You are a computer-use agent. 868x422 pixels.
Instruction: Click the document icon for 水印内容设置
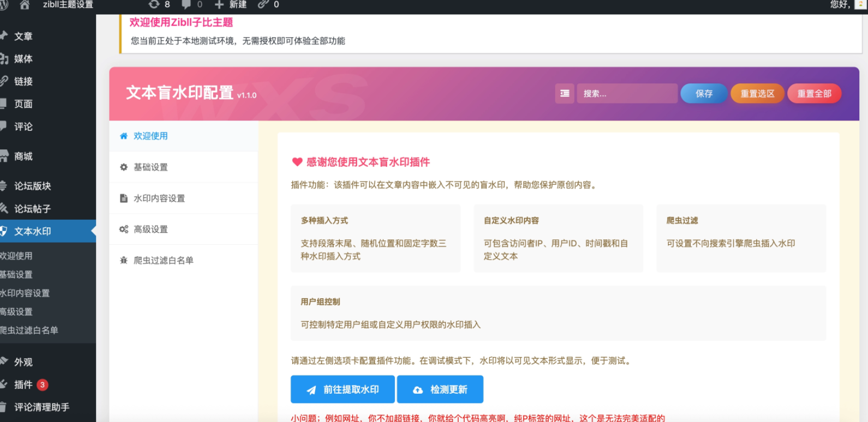click(x=124, y=198)
